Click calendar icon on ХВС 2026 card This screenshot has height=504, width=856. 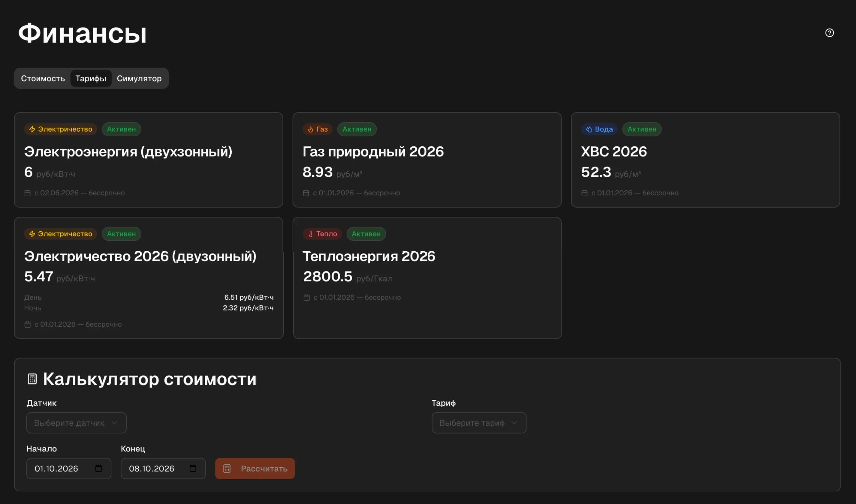pyautogui.click(x=584, y=193)
